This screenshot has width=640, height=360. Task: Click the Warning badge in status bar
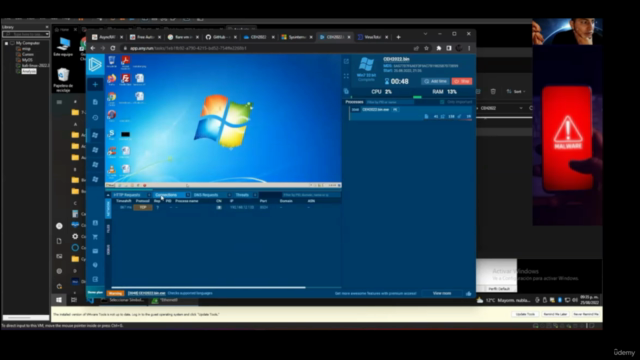coord(116,293)
